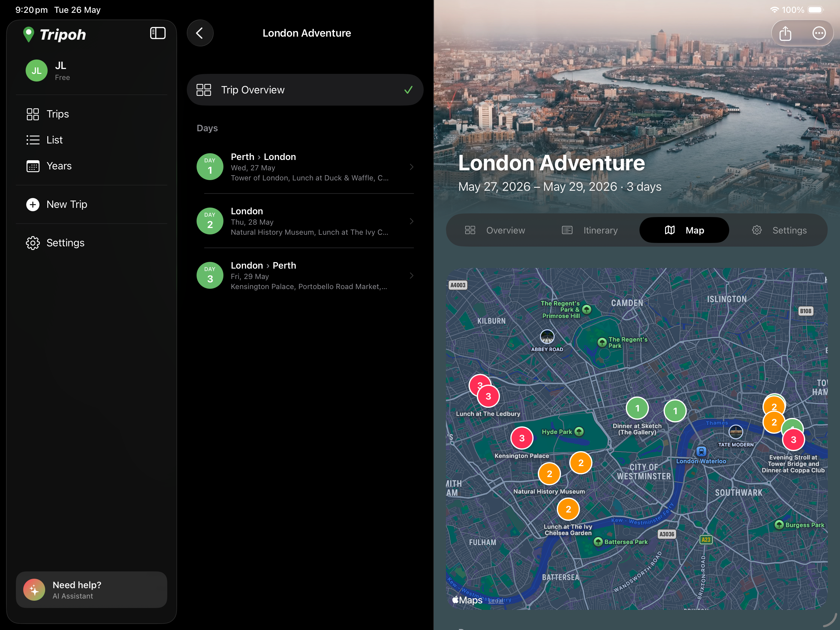This screenshot has height=630, width=840.
Task: Click The Regent's Park tree icon
Action: (602, 342)
